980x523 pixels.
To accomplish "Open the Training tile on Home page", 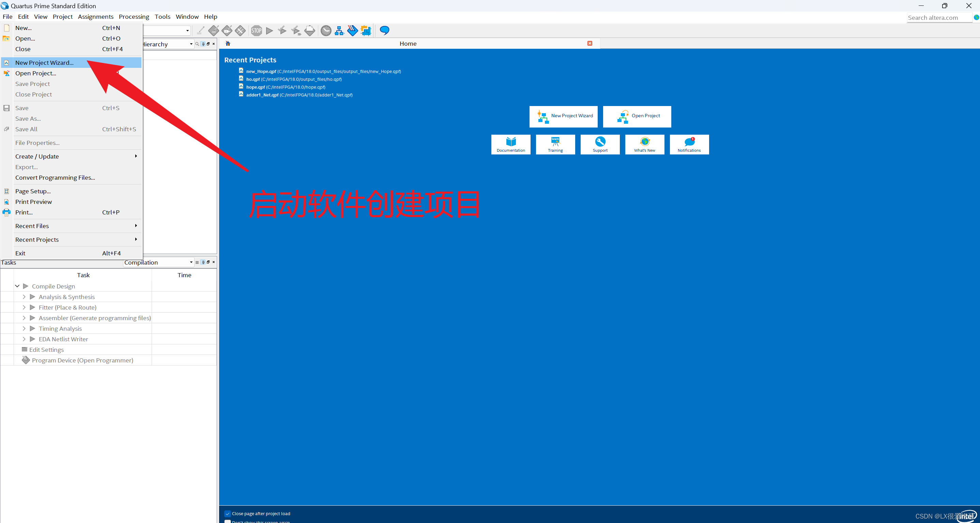I will point(555,144).
